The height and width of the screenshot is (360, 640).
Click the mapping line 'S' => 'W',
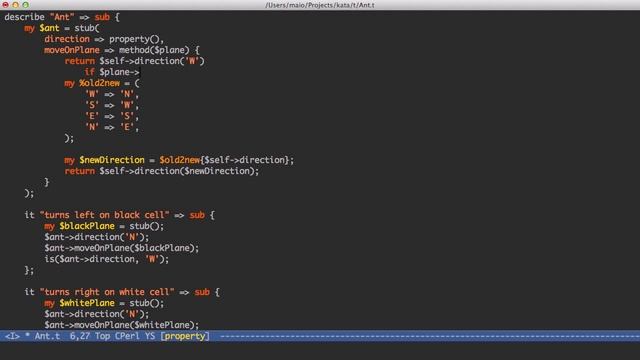pyautogui.click(x=112, y=105)
